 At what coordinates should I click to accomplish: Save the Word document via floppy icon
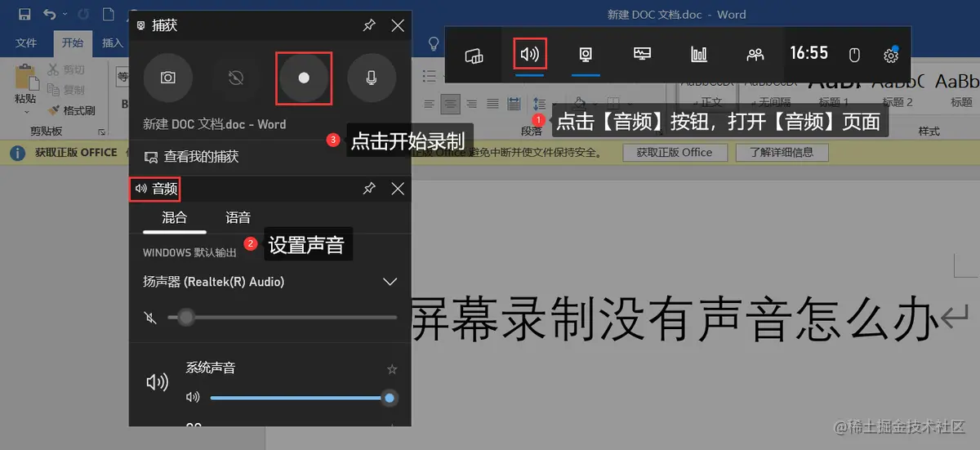pyautogui.click(x=24, y=14)
